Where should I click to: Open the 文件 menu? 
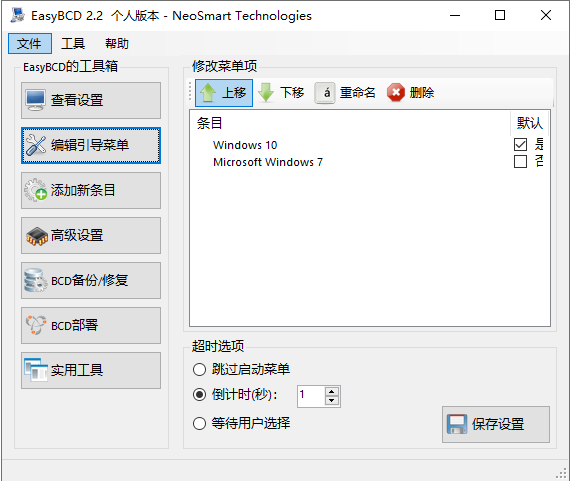click(x=29, y=44)
